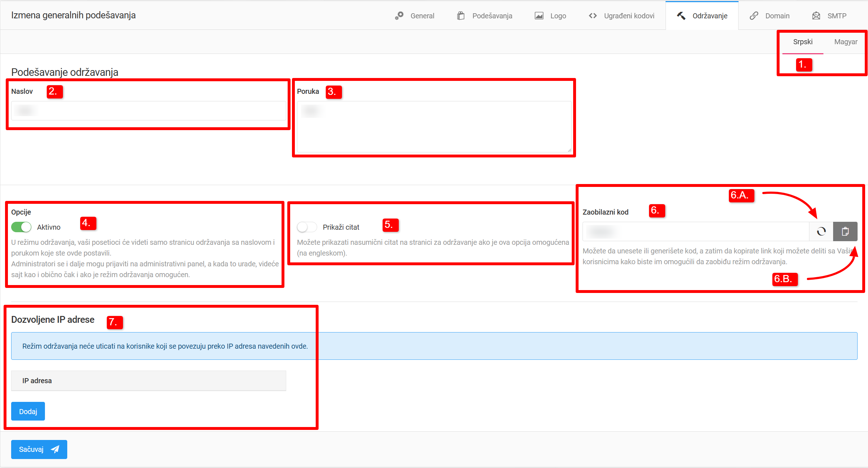The width and height of the screenshot is (868, 468).
Task: Click the chain link icon beside Domain
Action: pyautogui.click(x=754, y=16)
